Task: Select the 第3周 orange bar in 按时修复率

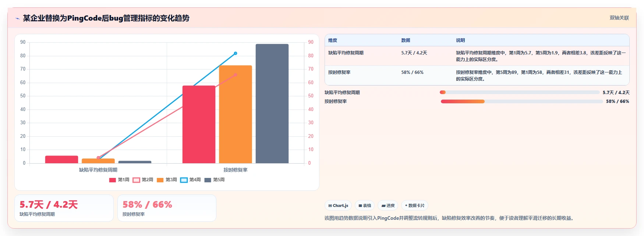Action: click(x=236, y=114)
